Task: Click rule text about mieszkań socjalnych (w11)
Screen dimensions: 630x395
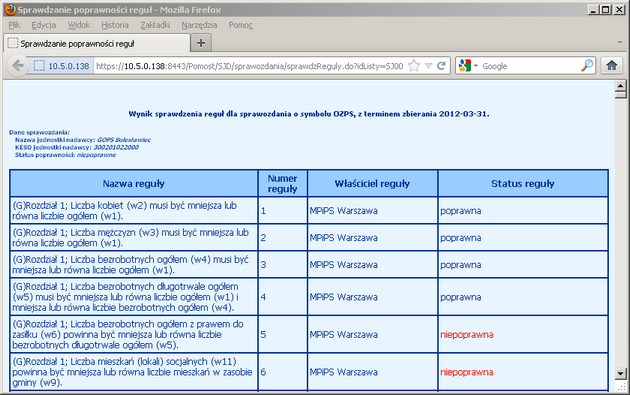Action: 132,372
